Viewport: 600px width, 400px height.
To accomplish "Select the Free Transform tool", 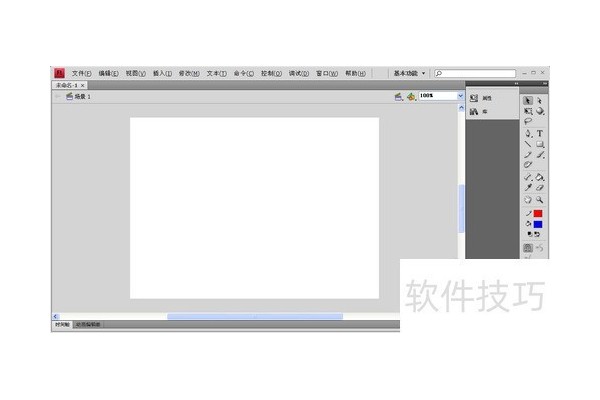I will pyautogui.click(x=528, y=111).
